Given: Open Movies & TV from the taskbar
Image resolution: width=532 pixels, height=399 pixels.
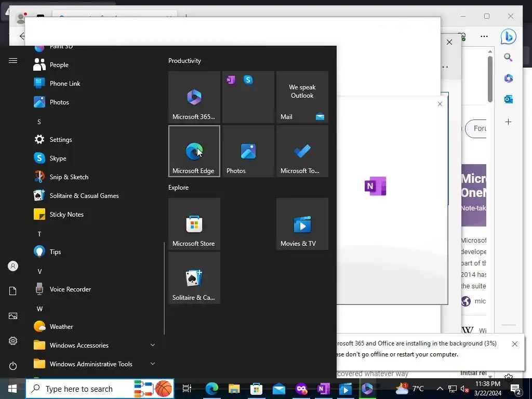Looking at the screenshot, I should [345, 389].
